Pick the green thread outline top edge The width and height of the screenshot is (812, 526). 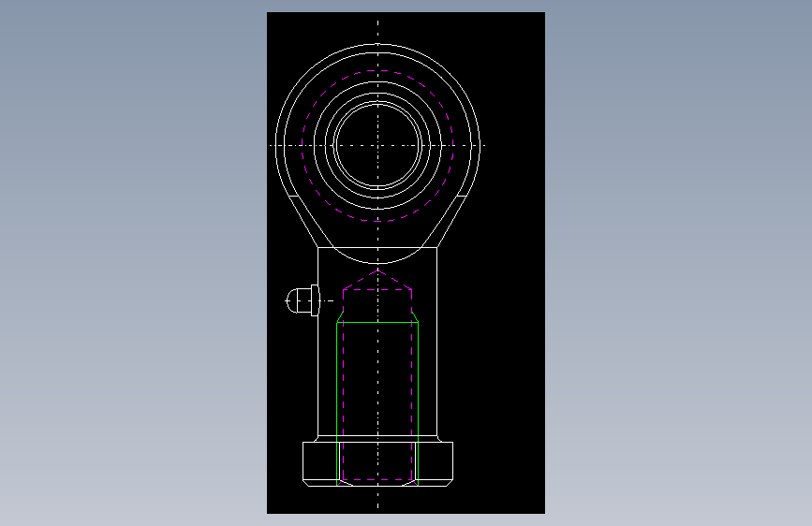point(377,323)
